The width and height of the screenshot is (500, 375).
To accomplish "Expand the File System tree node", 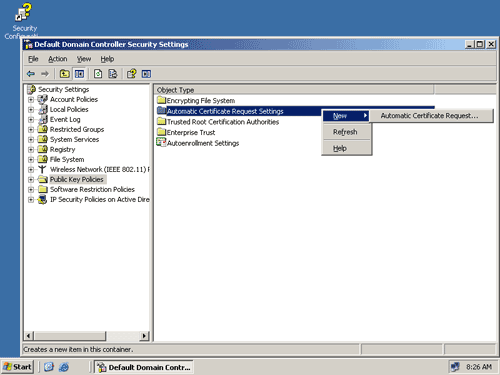I will click(31, 160).
